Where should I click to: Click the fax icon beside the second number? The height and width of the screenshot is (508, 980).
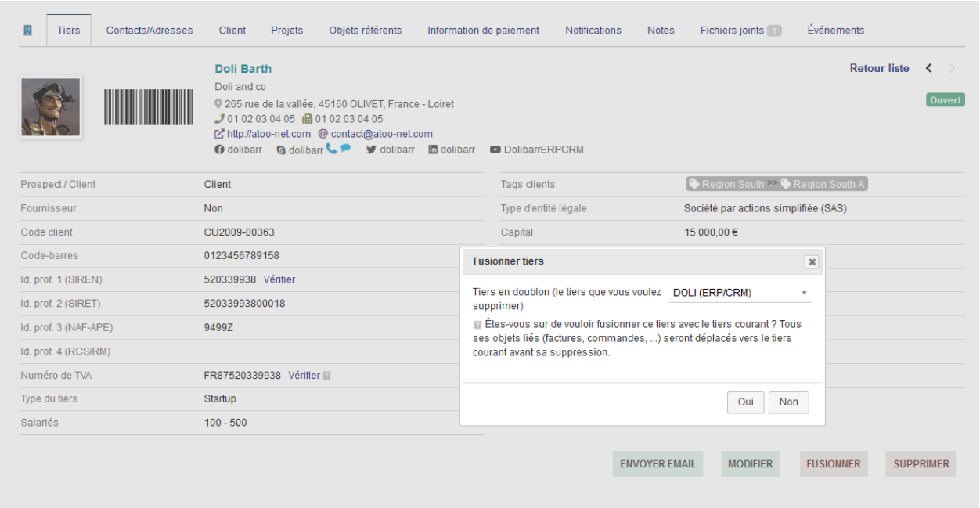coord(308,119)
